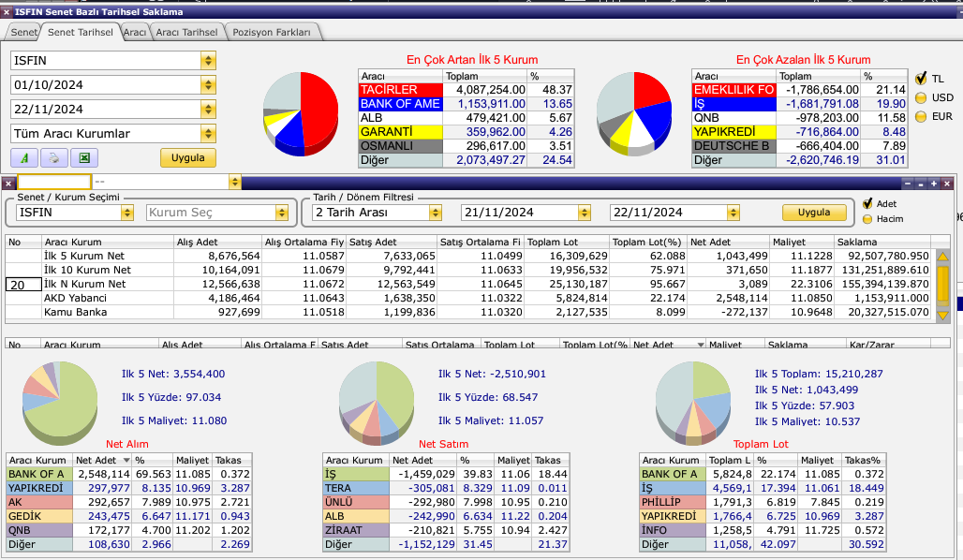Select the İlk 5 Kurum Net row

click(x=470, y=256)
